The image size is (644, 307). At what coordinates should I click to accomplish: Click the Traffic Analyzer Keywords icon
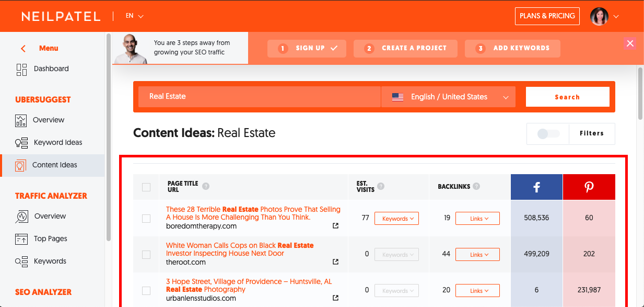pos(21,261)
